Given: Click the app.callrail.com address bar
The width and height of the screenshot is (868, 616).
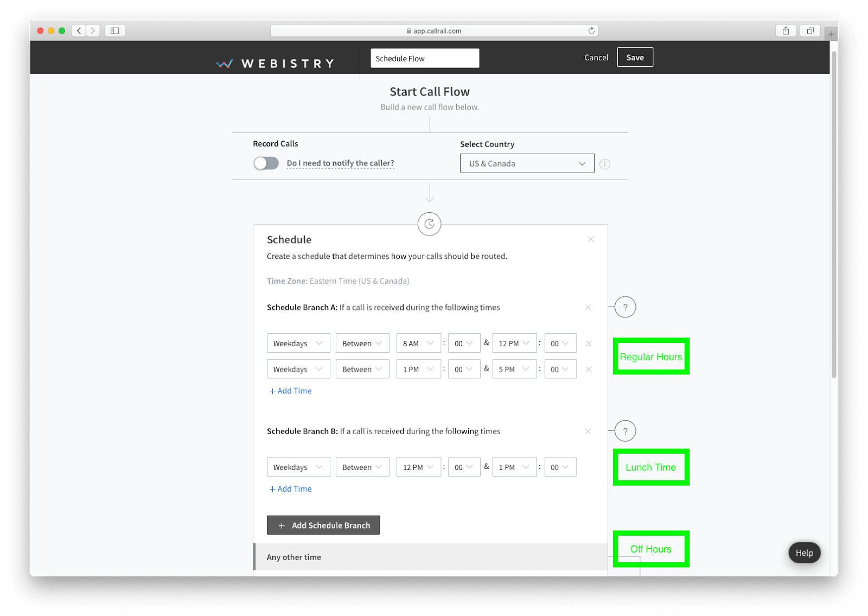Looking at the screenshot, I should pyautogui.click(x=435, y=31).
